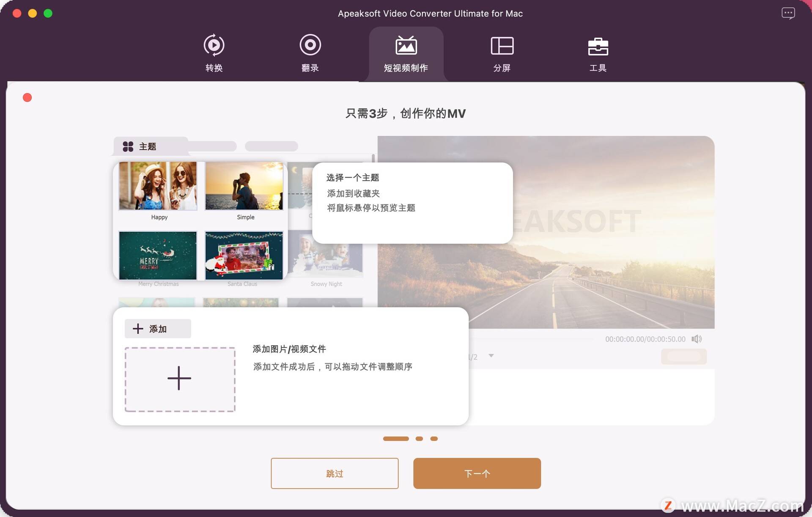The image size is (812, 517).
Task: Click the time readout 00:00:00.00/00:00:50.00
Action: [645, 339]
